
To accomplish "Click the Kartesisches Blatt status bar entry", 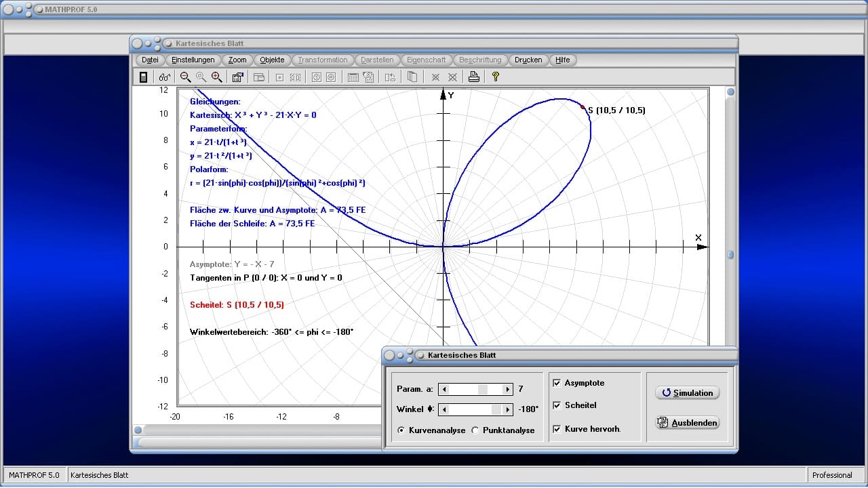I will coord(100,475).
